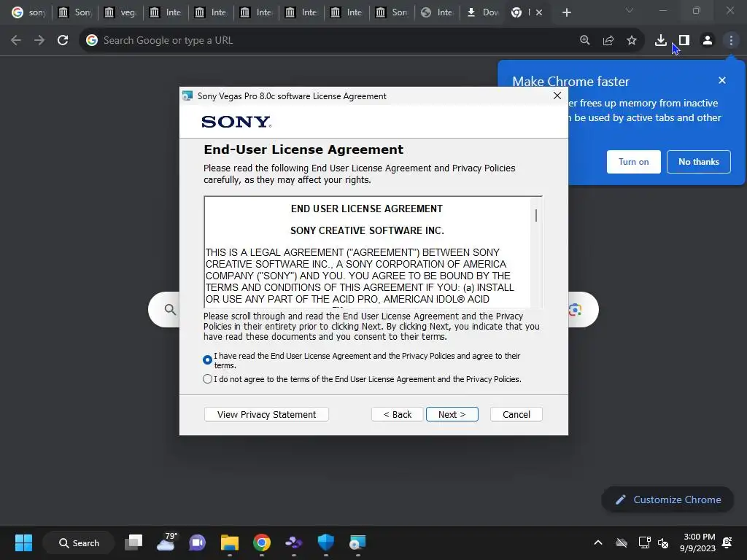747x560 pixels.
Task: Dismiss the Make Chrome faster popup
Action: click(721, 80)
